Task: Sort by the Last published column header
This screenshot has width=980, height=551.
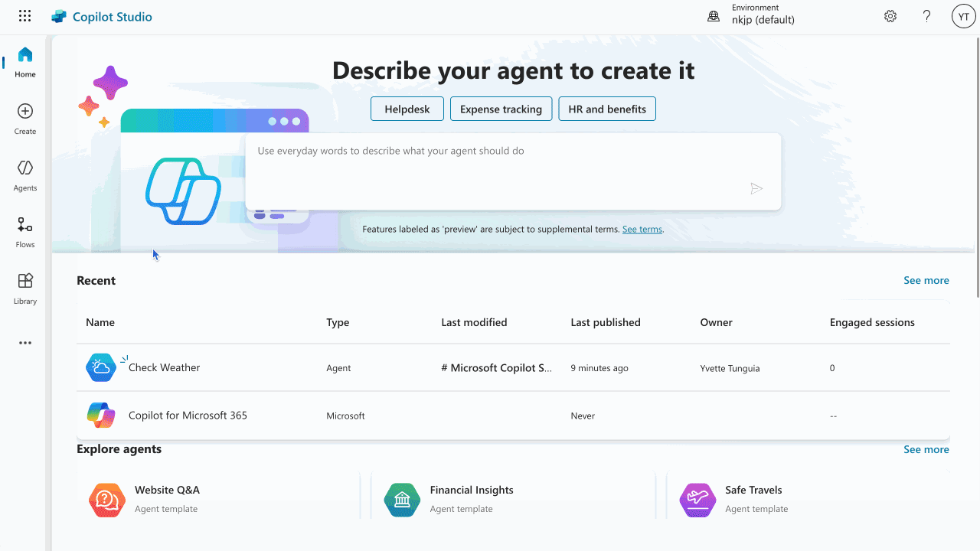Action: [x=606, y=322]
